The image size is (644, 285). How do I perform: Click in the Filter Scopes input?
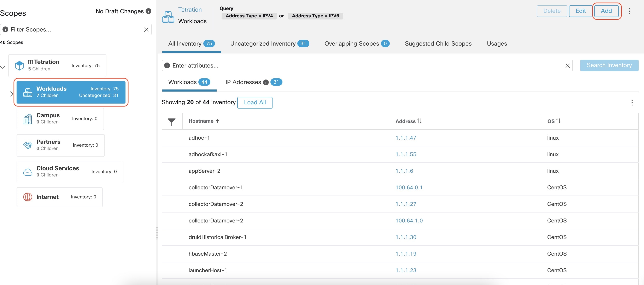(76, 29)
